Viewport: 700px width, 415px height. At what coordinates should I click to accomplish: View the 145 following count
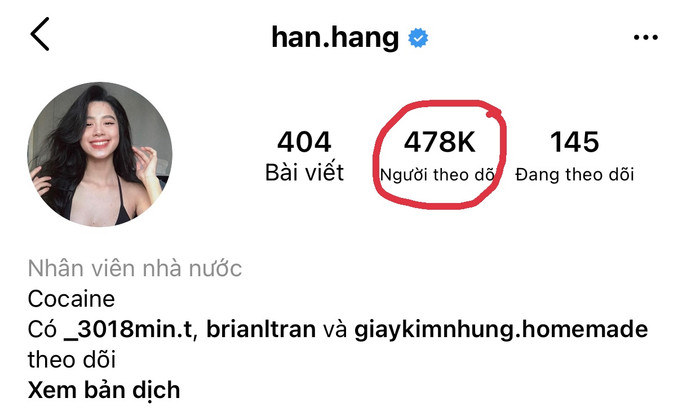[x=574, y=142]
